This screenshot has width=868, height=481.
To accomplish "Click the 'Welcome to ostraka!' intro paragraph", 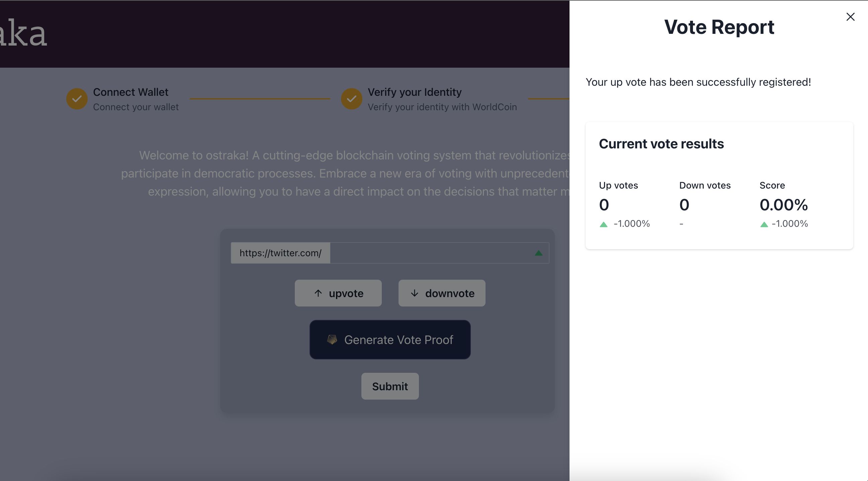I will click(345, 174).
